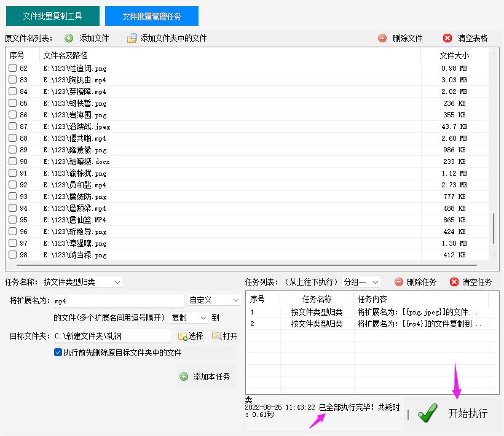504x436 pixels.
Task: Switch to the 文件批量管理任务 tab
Action: [x=152, y=16]
